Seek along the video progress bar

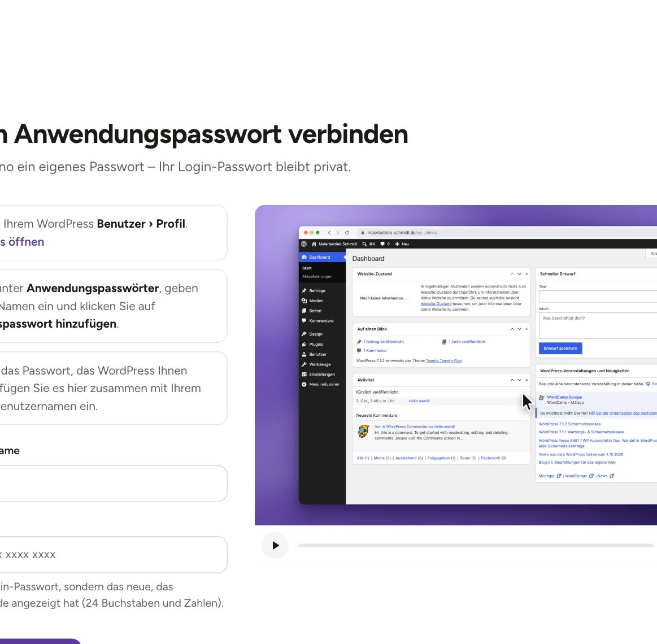[476, 545]
